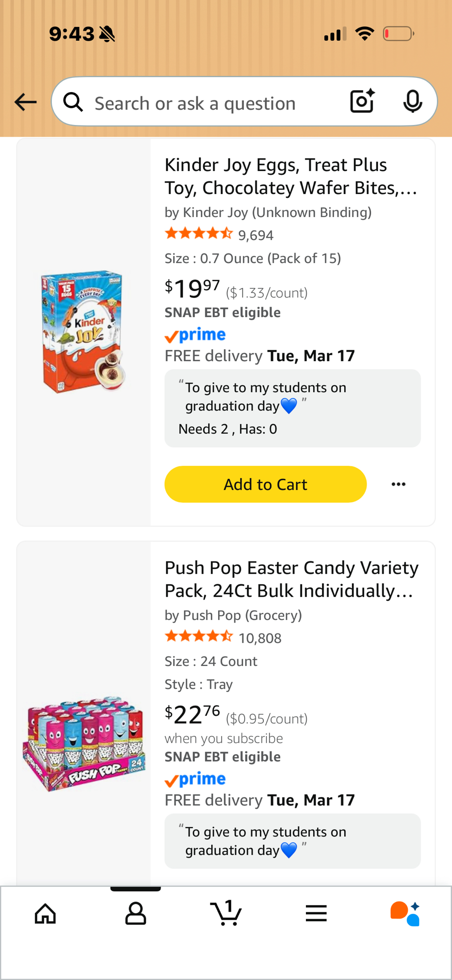Image resolution: width=452 pixels, height=980 pixels.
Task: Tap the Push Pop product image
Action: [x=84, y=742]
